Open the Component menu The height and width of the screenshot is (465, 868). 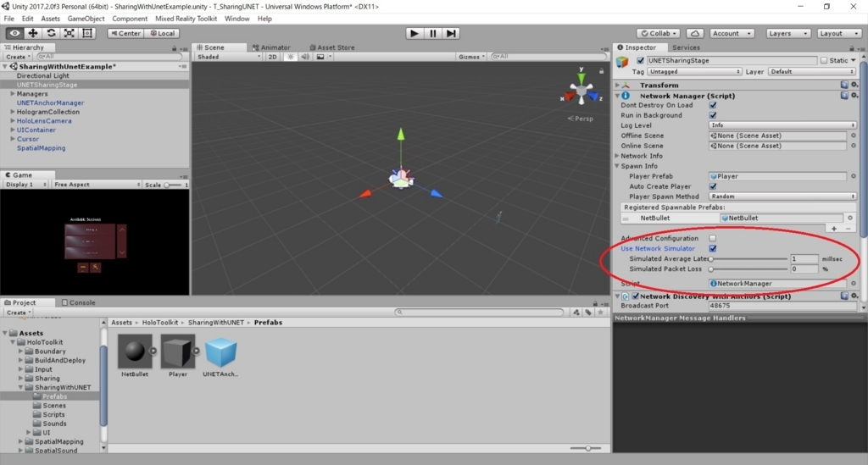[130, 19]
